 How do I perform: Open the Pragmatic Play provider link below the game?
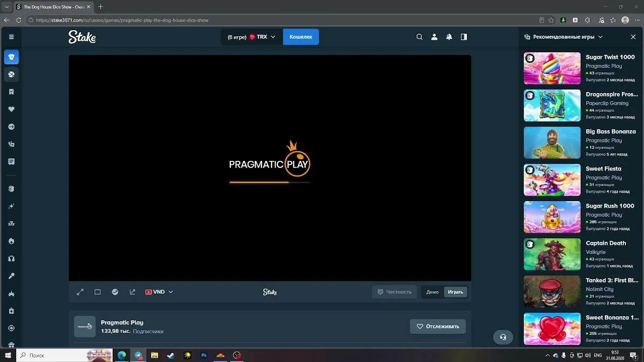[122, 323]
